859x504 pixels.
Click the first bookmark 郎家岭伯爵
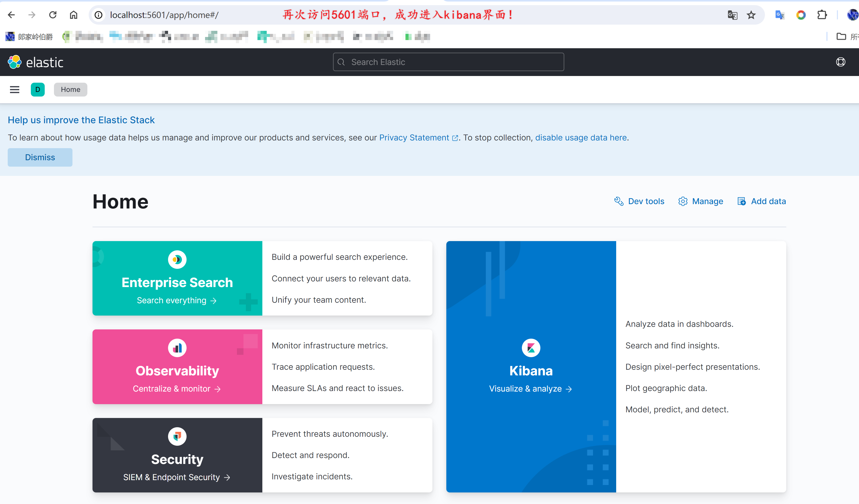pos(29,36)
